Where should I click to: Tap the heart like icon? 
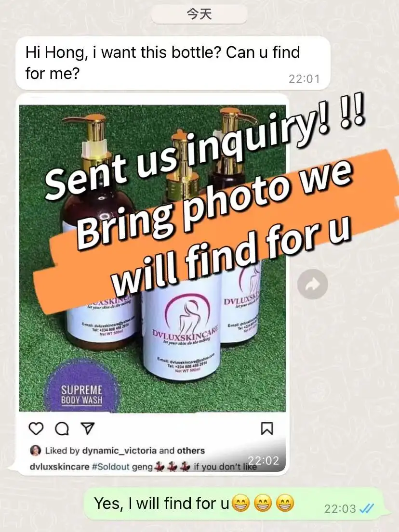coord(36,428)
